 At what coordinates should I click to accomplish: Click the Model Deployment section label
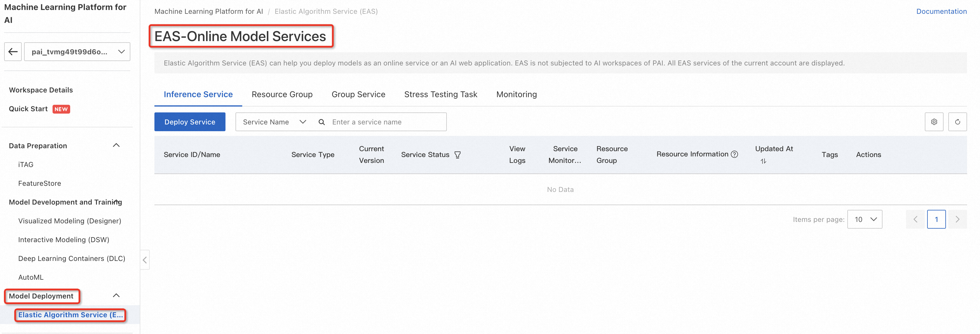pos(41,296)
